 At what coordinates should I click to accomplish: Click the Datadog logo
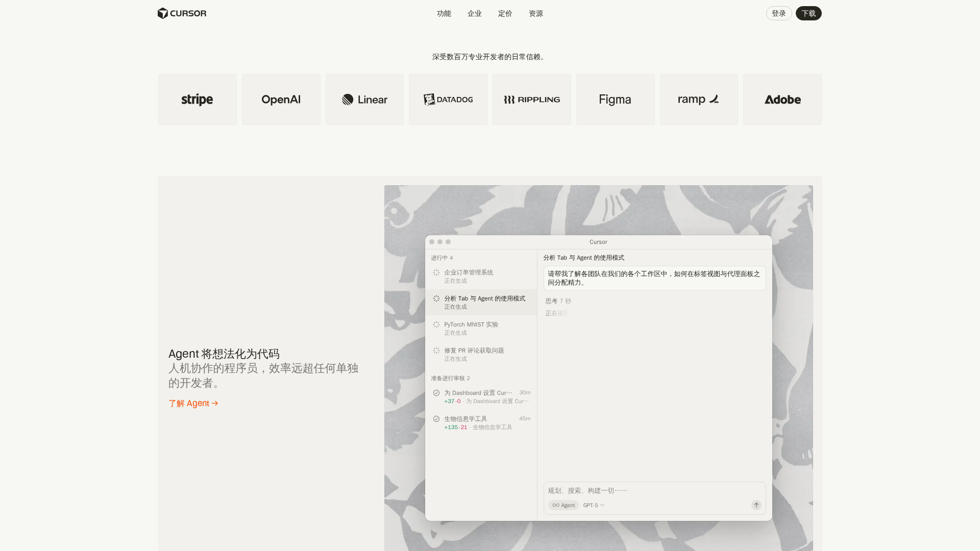(448, 99)
